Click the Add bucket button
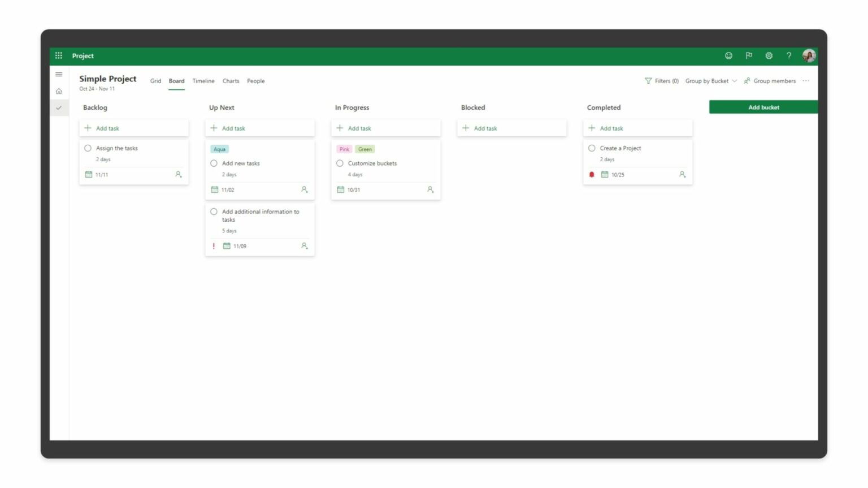The image size is (868, 488). point(763,107)
